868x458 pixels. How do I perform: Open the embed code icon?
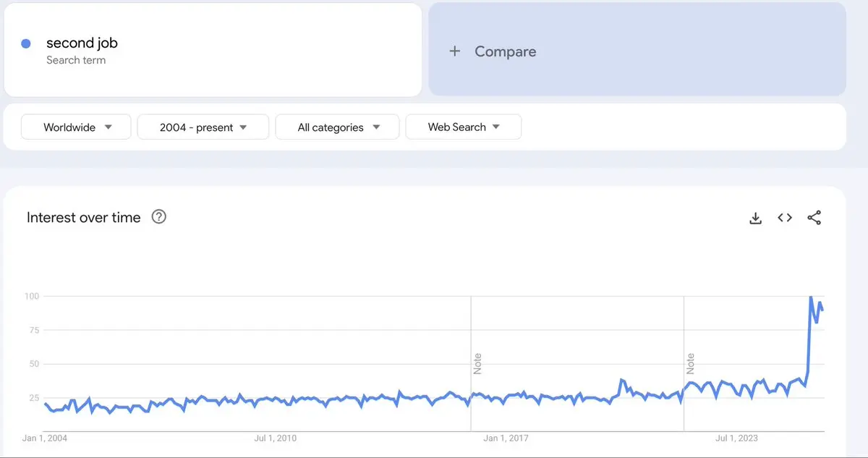(785, 218)
